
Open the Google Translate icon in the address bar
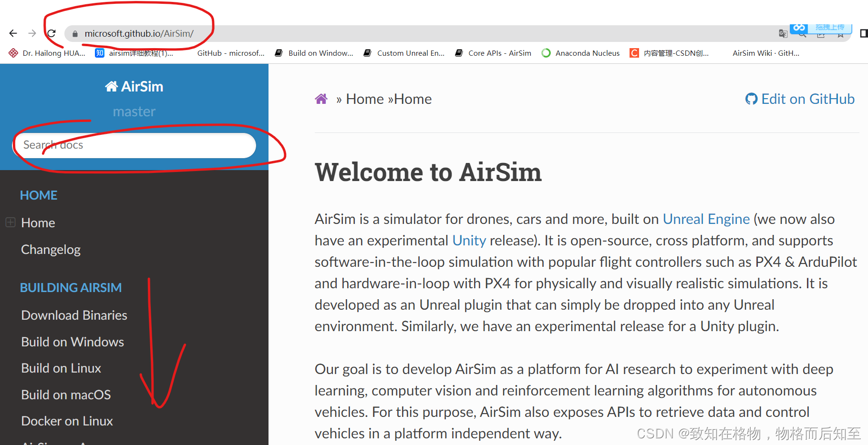pyautogui.click(x=783, y=33)
